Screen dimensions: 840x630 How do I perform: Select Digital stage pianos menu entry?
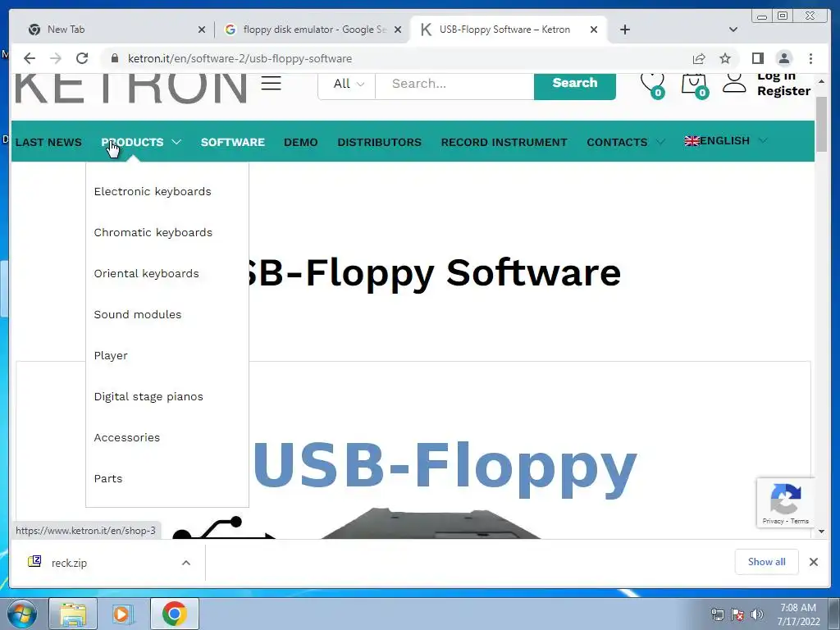pos(148,396)
